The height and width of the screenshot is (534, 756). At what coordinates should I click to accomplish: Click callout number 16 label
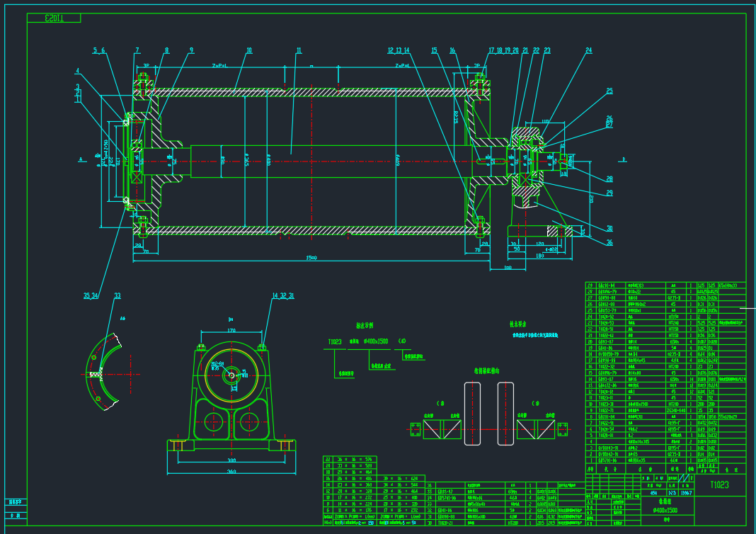click(452, 50)
